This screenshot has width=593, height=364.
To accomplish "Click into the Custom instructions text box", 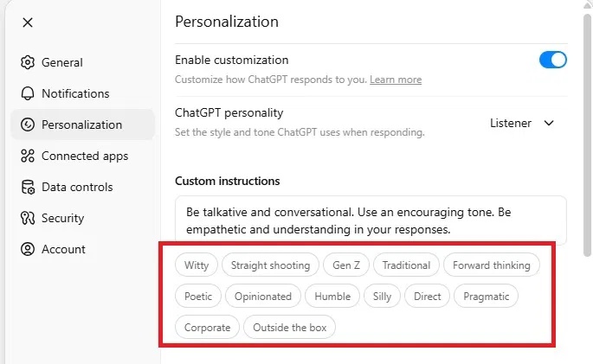I will pyautogui.click(x=371, y=220).
